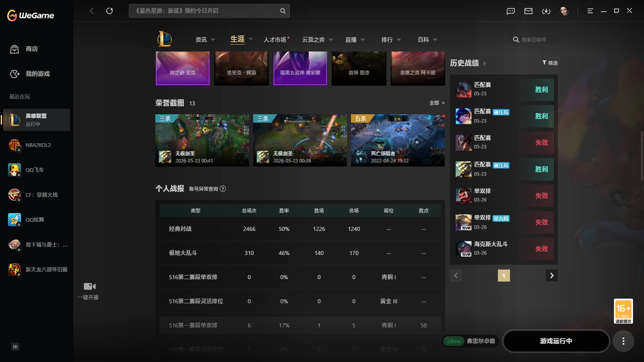Refresh the page with the reload icon
The height and width of the screenshot is (362, 644).
[109, 11]
